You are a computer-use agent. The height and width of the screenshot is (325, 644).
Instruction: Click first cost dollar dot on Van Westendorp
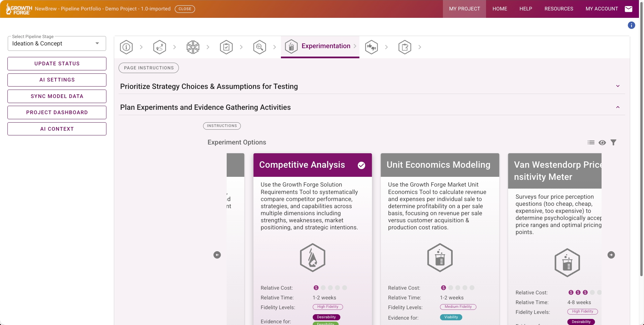point(571,292)
